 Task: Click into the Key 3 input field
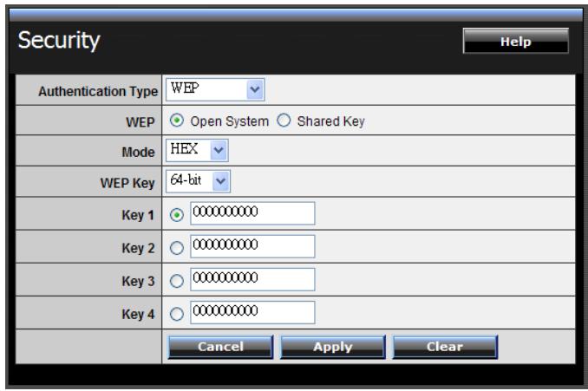pyautogui.click(x=252, y=279)
